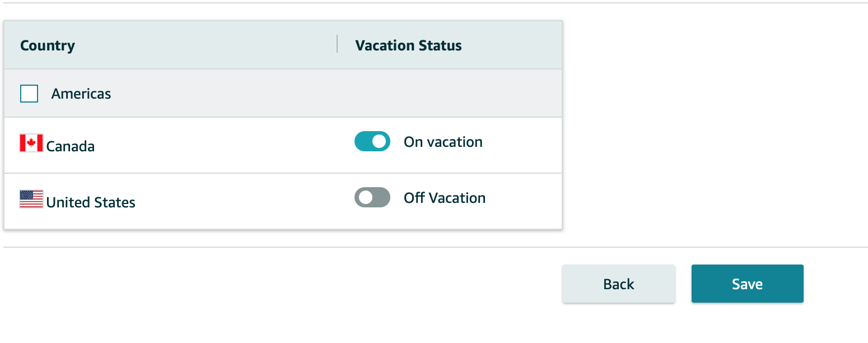Image resolution: width=868 pixels, height=343 pixels.
Task: Click the divider between the column headers
Action: click(x=337, y=44)
